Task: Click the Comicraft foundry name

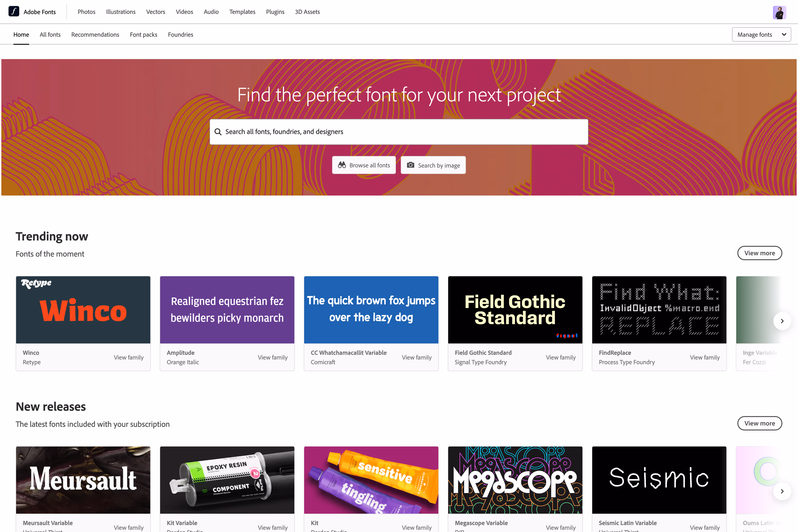Action: (x=323, y=362)
